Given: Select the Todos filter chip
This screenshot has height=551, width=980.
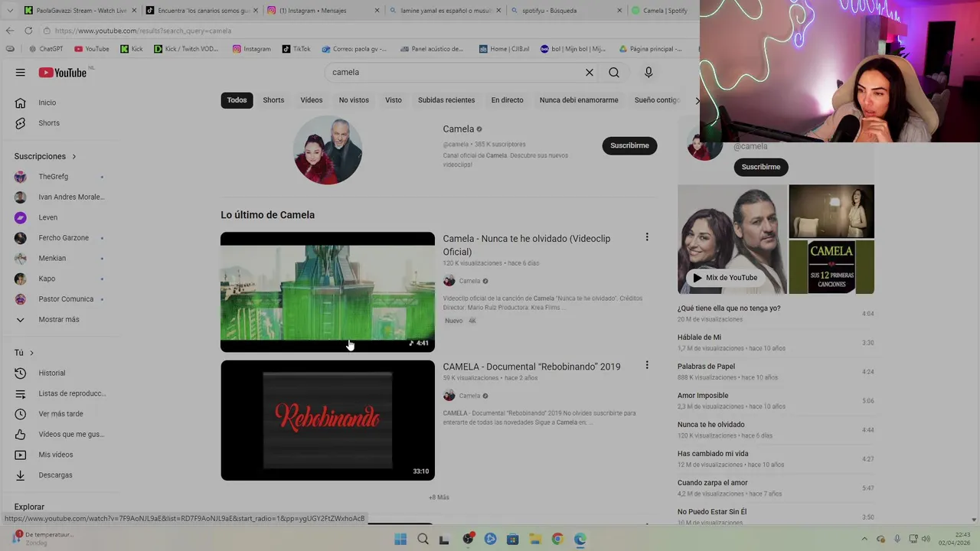Looking at the screenshot, I should tap(237, 100).
